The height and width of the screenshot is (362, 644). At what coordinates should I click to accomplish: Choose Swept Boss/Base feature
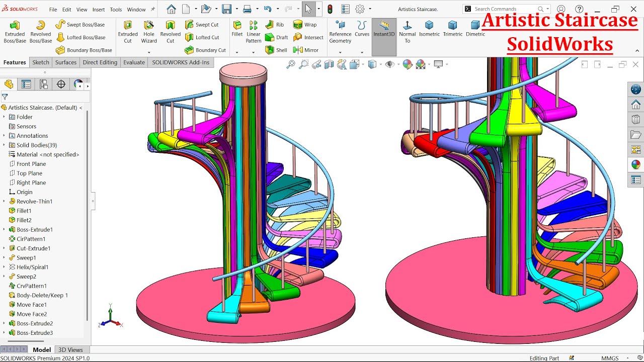(80, 25)
